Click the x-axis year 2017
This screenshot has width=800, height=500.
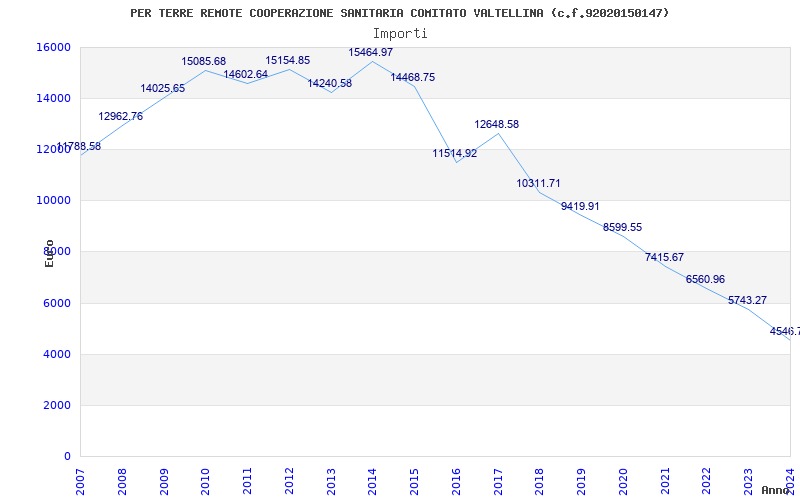(x=498, y=482)
